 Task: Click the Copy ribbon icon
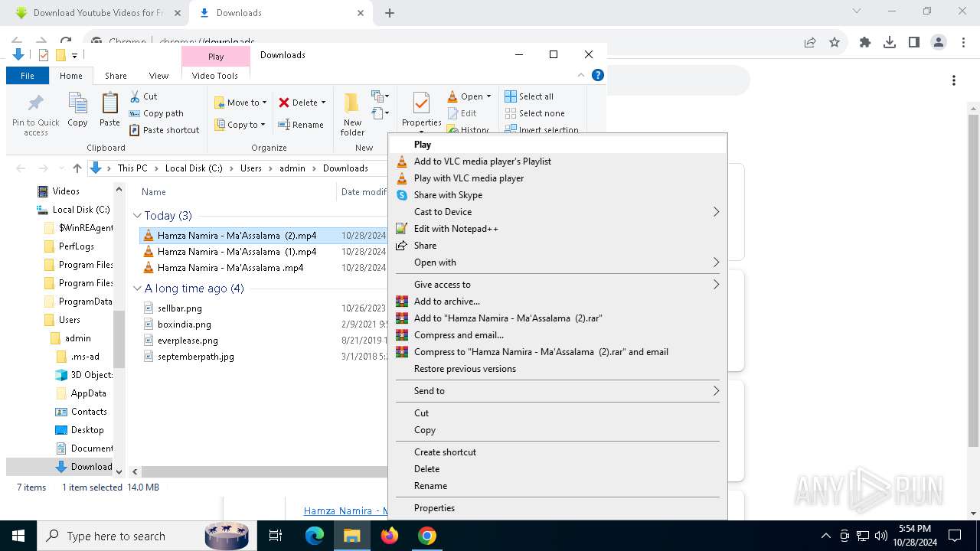click(77, 103)
